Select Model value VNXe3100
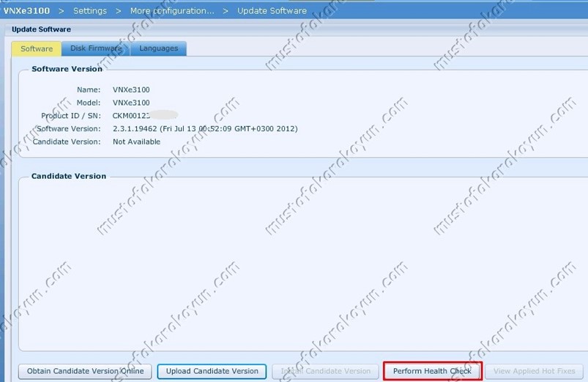Image resolution: width=588 pixels, height=382 pixels. (x=131, y=103)
